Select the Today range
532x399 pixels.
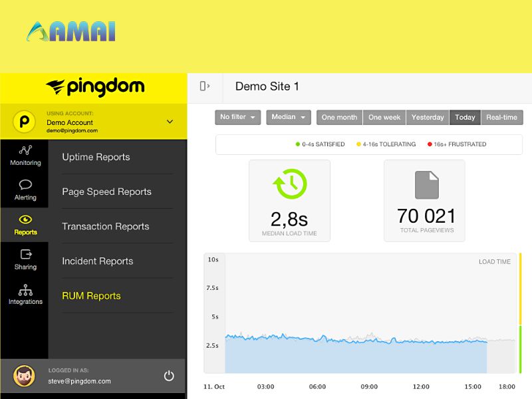pos(465,118)
